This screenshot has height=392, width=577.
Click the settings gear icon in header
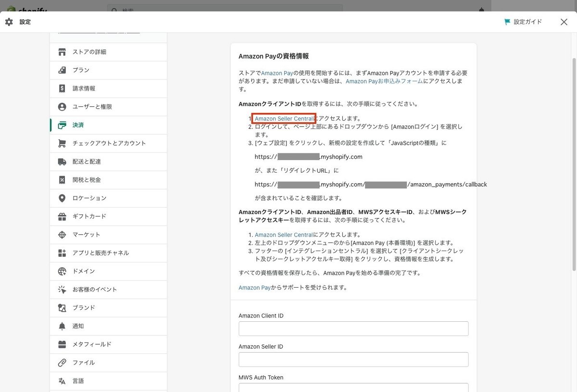[9, 22]
